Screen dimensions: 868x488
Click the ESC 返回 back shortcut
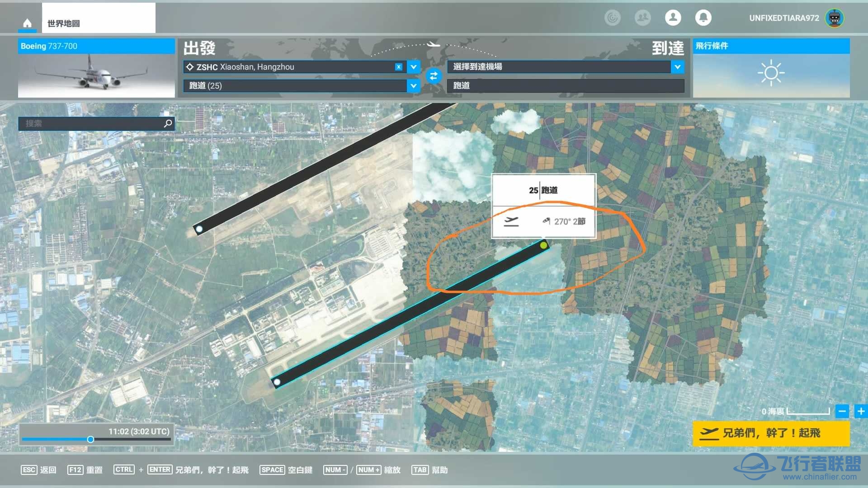coord(39,470)
